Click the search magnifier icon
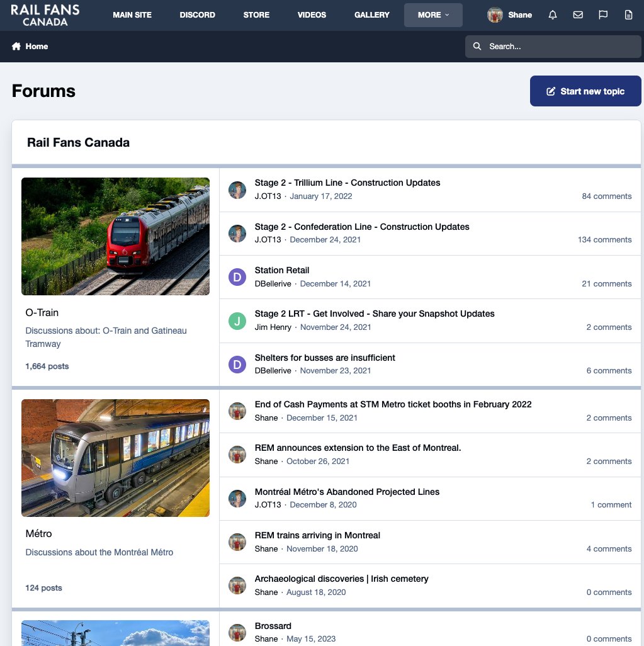The height and width of the screenshot is (646, 644). (x=477, y=46)
